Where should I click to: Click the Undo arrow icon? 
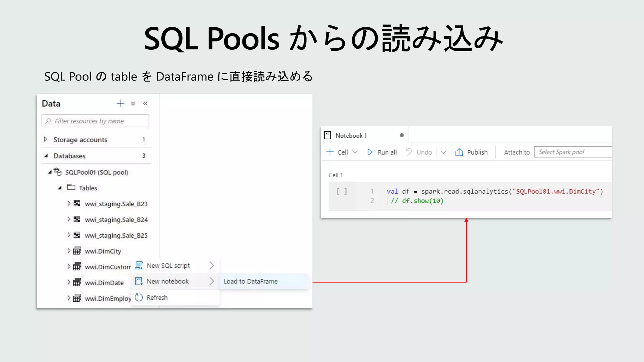tap(409, 152)
